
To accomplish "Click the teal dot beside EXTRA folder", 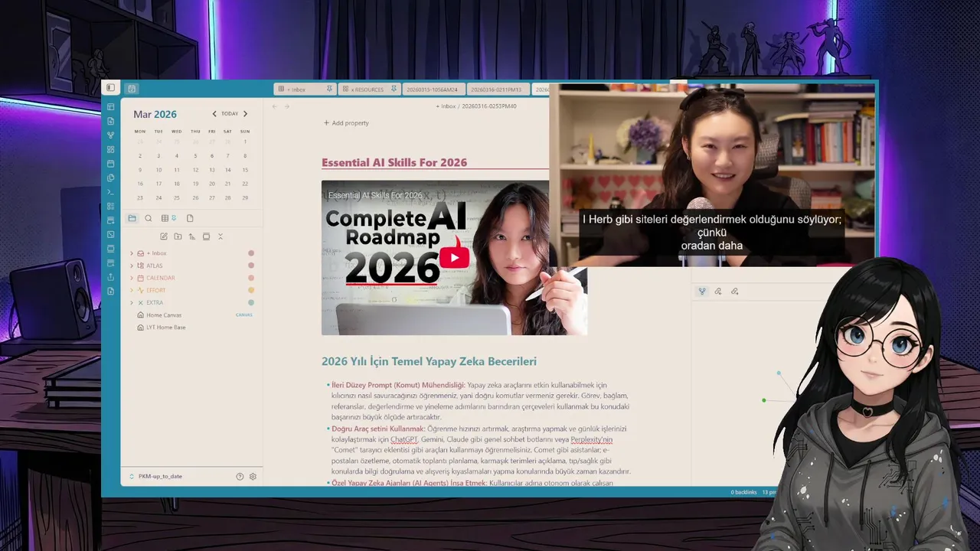I will [251, 302].
